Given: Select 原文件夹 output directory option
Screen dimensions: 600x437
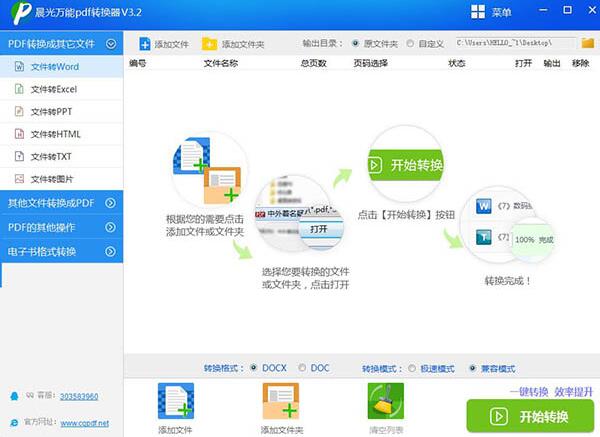Looking at the screenshot, I should point(355,43).
